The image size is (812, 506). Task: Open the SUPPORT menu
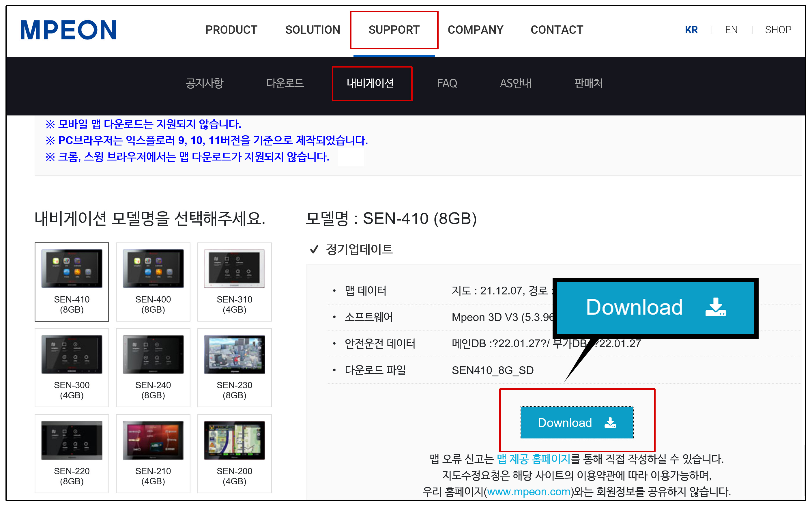[x=394, y=30]
